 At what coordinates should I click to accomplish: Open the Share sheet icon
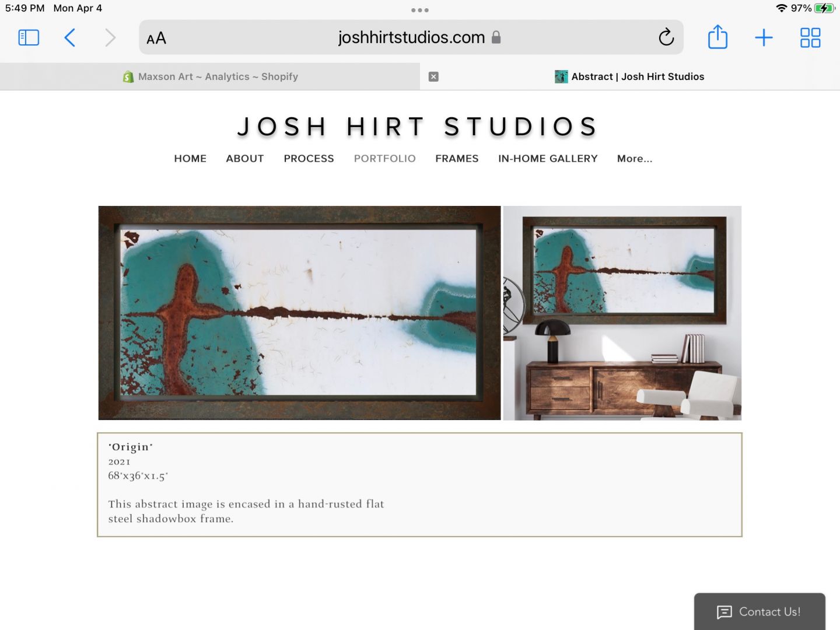coord(717,37)
